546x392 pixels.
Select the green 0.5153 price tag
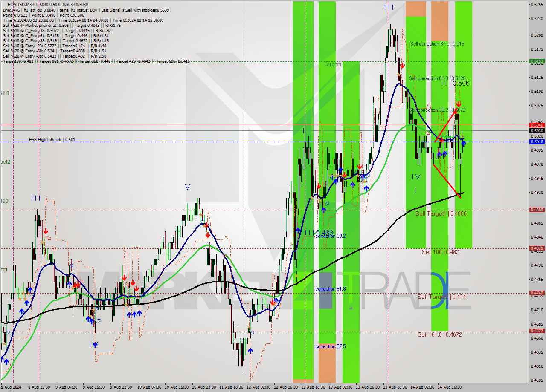coord(536,61)
